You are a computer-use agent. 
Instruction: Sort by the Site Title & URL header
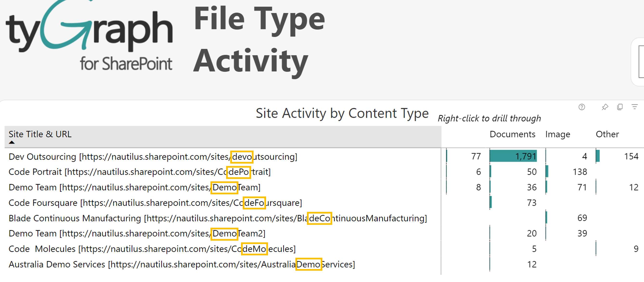click(x=40, y=134)
